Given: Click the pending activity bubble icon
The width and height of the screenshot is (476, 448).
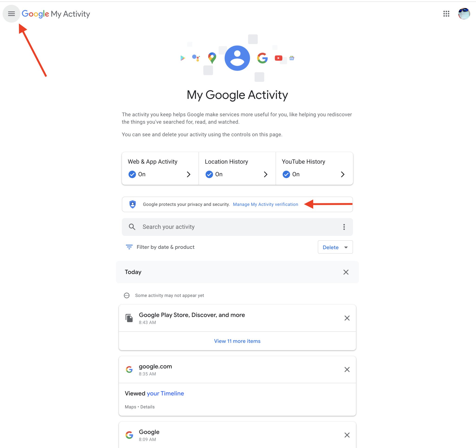Looking at the screenshot, I should point(127,295).
